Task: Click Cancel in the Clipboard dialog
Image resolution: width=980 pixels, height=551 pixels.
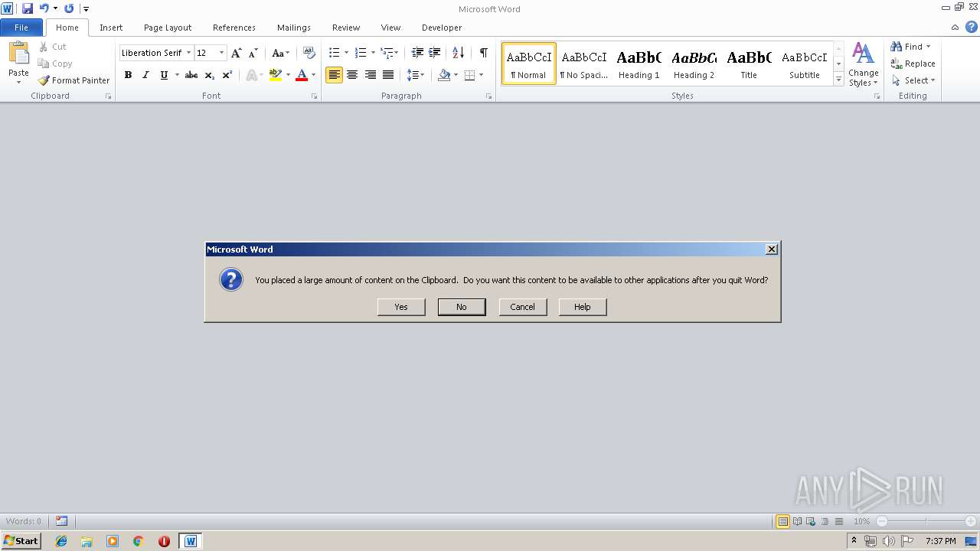Action: pos(523,307)
